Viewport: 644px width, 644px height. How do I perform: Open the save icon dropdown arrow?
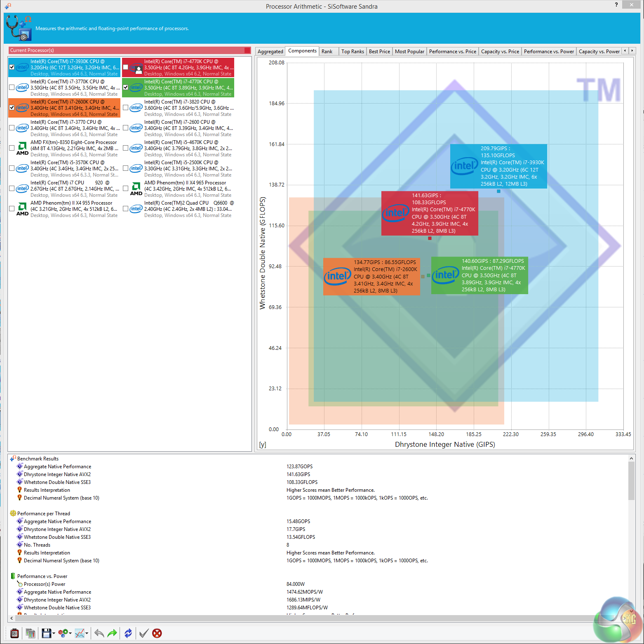tap(54, 633)
